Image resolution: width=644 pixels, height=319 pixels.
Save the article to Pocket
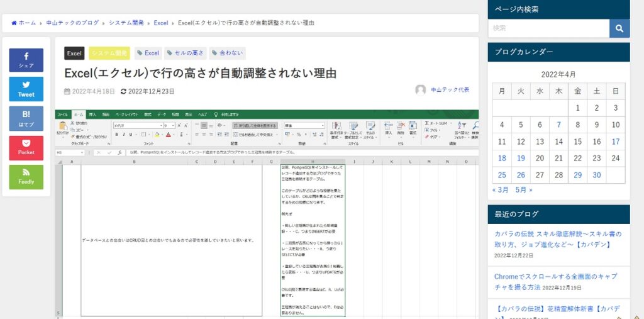point(26,147)
